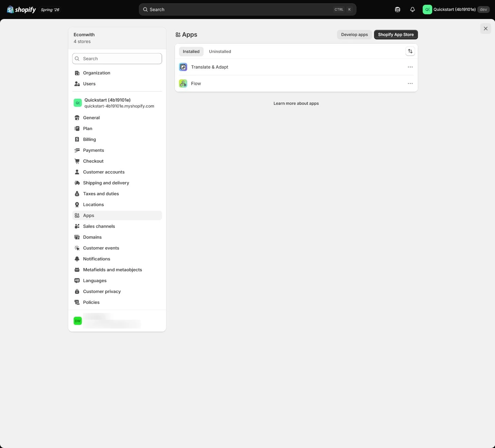This screenshot has height=448, width=495.
Task: Click the Ecomwith 4 stores header
Action: pyautogui.click(x=117, y=38)
